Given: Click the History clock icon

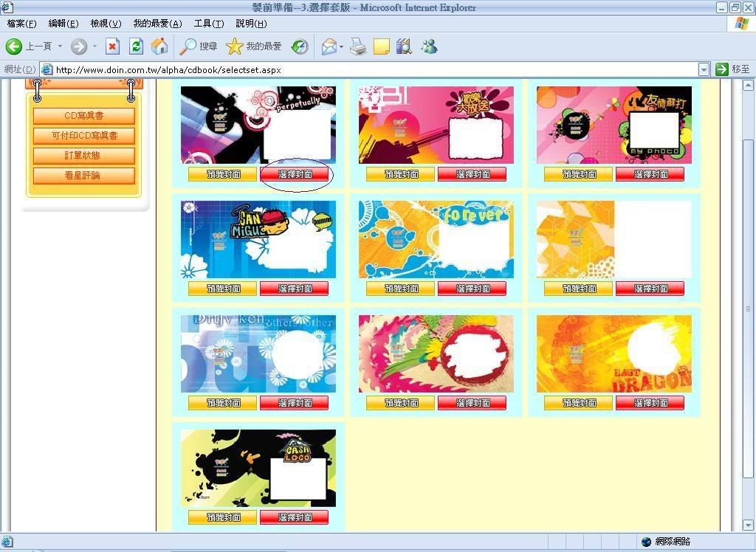Looking at the screenshot, I should pos(299,46).
